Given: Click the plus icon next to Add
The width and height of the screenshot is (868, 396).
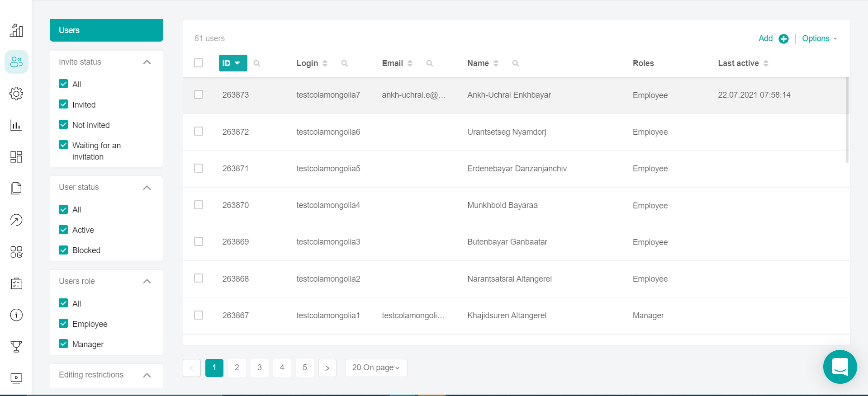Looking at the screenshot, I should pyautogui.click(x=783, y=39).
